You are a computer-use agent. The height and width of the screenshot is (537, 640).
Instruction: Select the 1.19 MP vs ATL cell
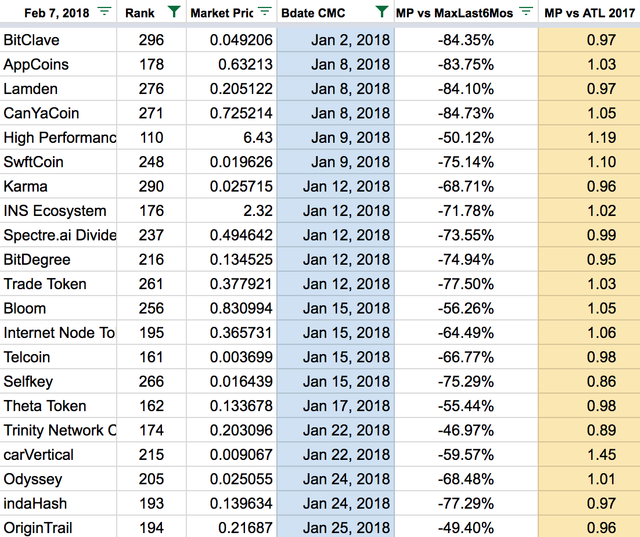click(589, 138)
